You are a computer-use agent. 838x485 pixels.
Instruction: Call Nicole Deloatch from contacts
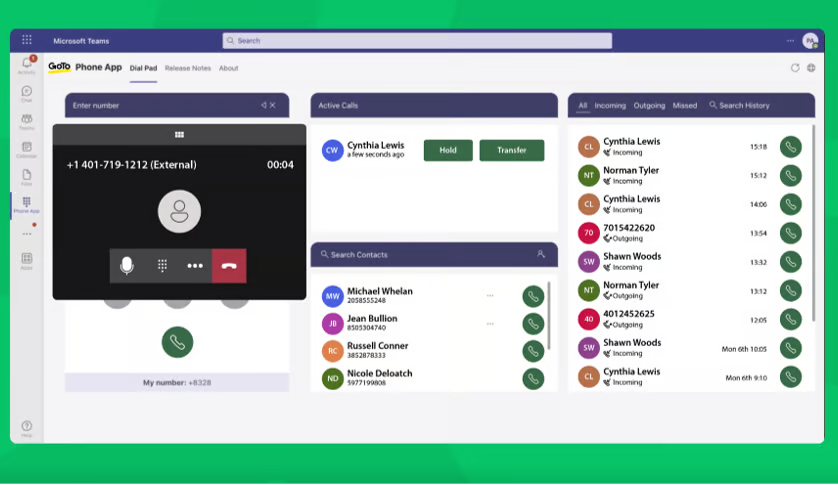[x=533, y=379]
